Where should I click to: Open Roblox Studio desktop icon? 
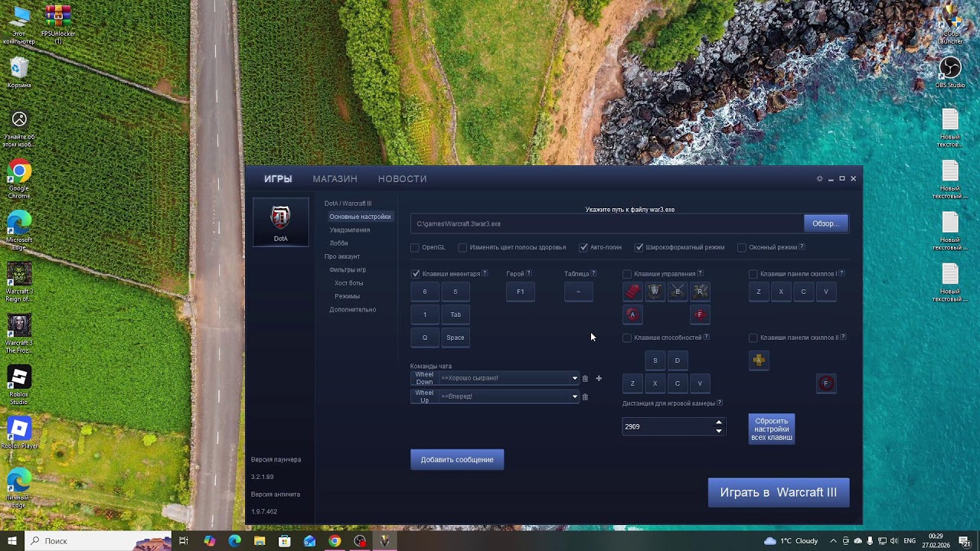[19, 385]
